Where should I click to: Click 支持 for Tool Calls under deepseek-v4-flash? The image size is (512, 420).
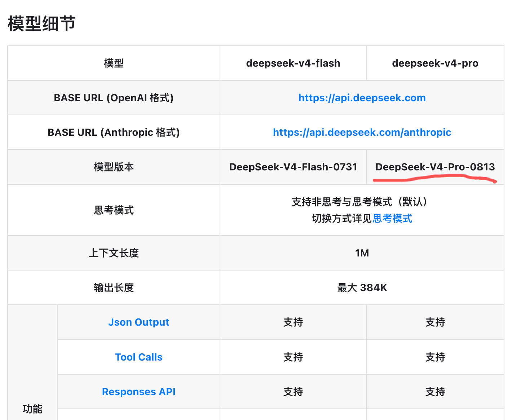click(293, 357)
